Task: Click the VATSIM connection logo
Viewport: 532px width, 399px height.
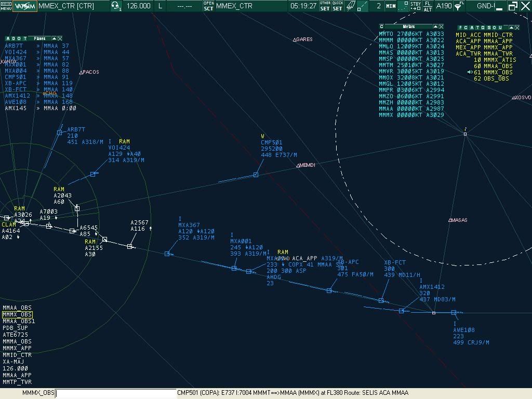Action: [24, 6]
